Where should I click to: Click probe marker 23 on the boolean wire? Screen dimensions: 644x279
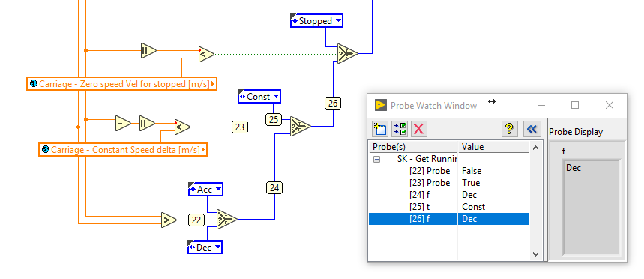[239, 127]
